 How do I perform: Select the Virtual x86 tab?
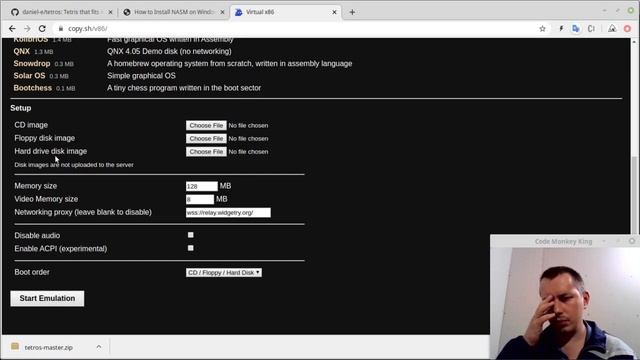286,12
